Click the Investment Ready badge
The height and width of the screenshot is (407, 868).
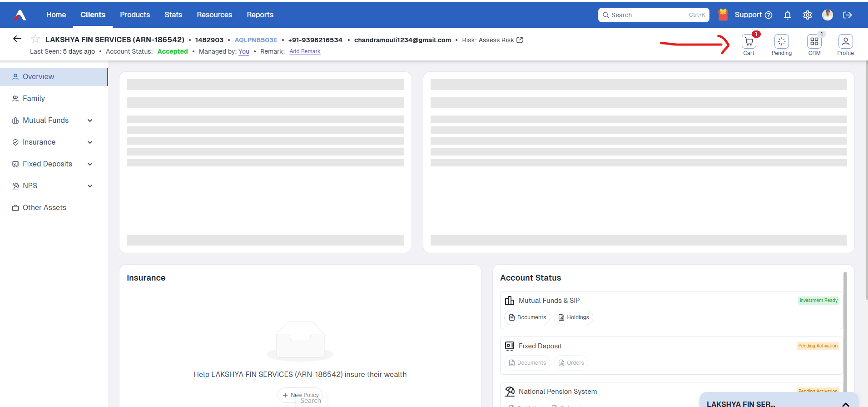tap(818, 301)
